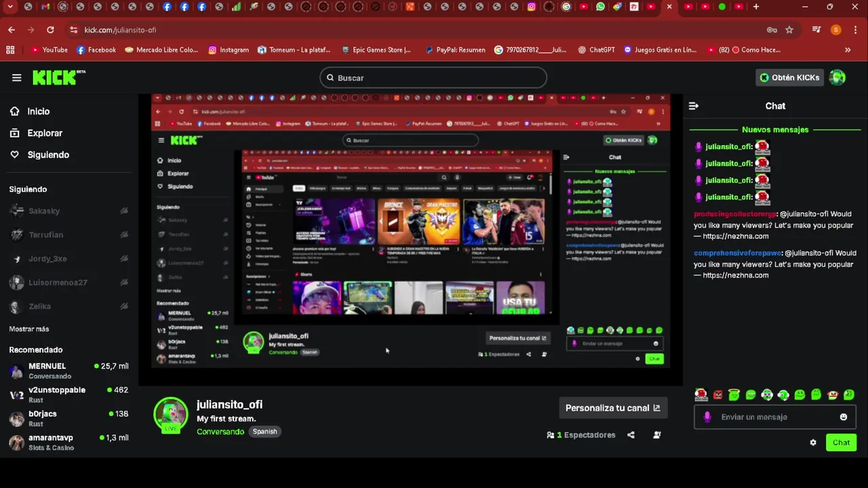Open the YouTube bookmark
Viewport: 868px width, 488px height.
point(50,49)
